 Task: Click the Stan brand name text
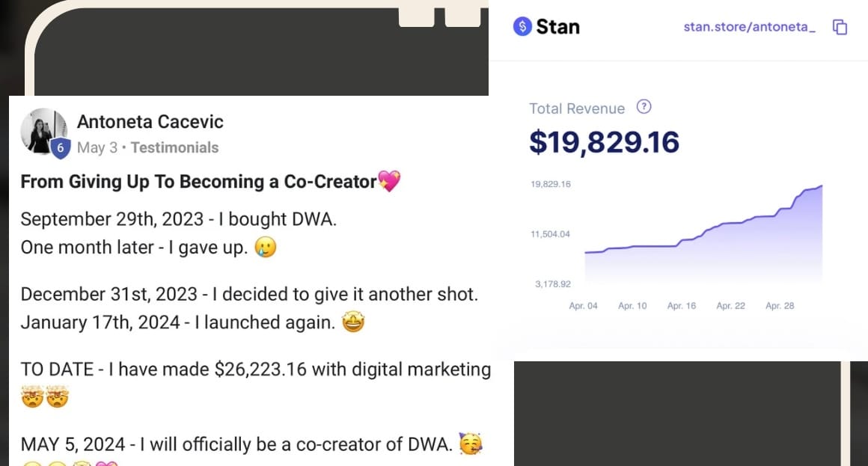click(557, 27)
